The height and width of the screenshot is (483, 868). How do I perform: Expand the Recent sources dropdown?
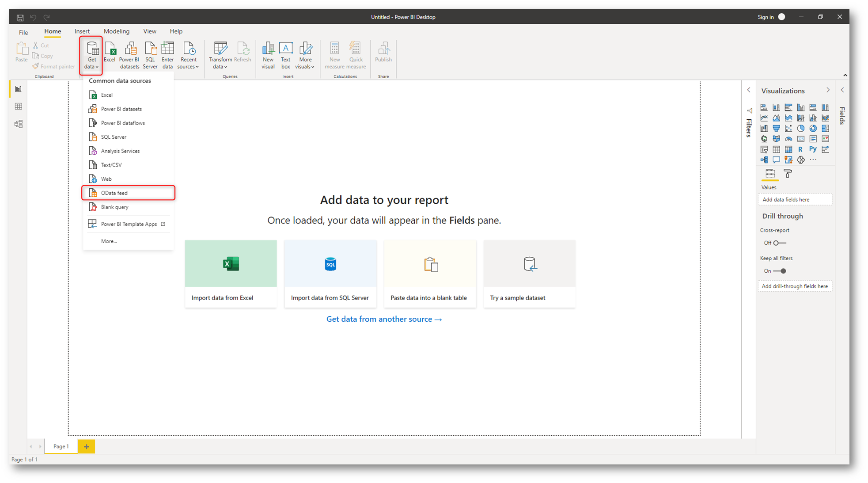[x=188, y=55]
